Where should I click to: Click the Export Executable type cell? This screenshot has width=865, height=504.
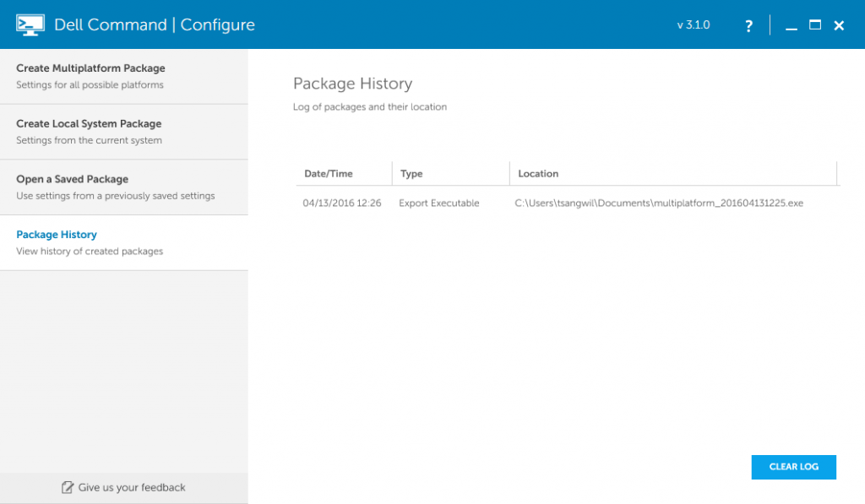pyautogui.click(x=438, y=203)
